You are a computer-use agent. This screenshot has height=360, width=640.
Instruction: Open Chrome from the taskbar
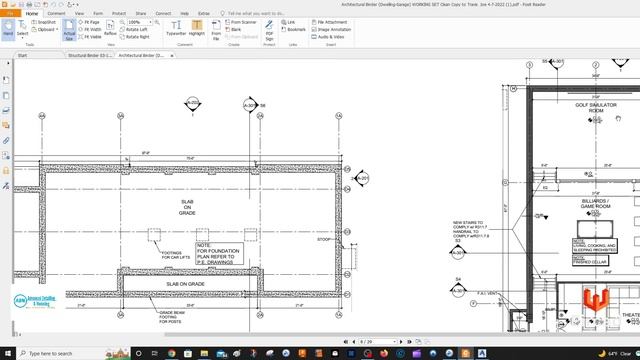click(171, 353)
